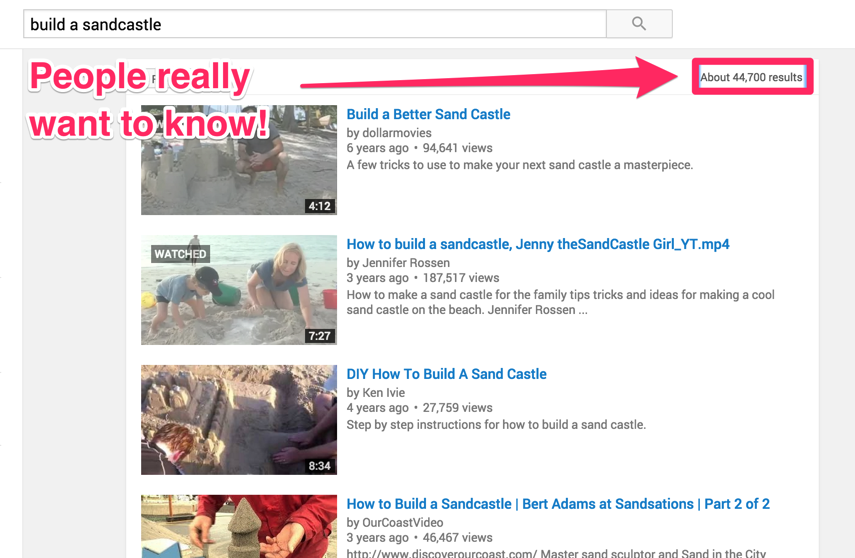Open 'DIY How To Build A Sand Castle' video

pyautogui.click(x=447, y=374)
